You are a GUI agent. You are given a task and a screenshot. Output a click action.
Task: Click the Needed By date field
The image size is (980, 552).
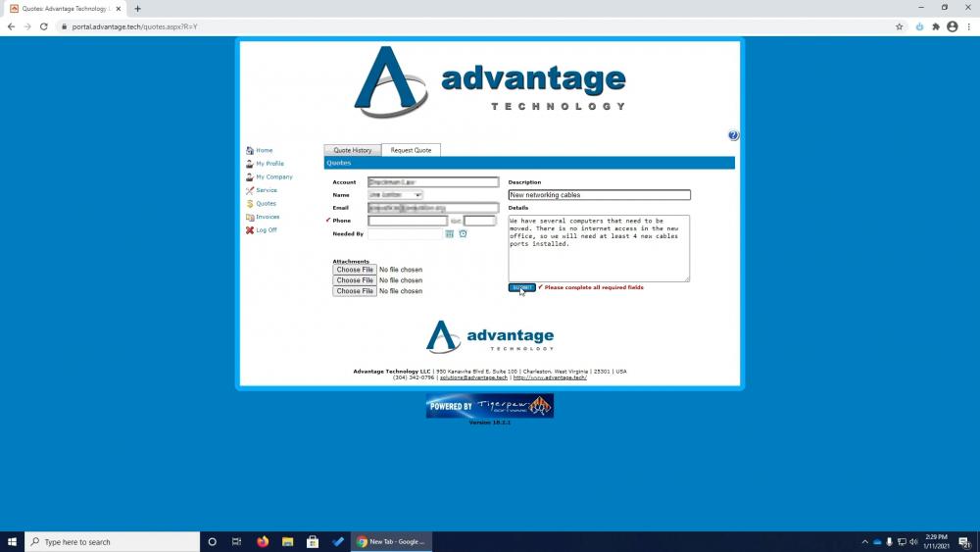[x=405, y=233]
